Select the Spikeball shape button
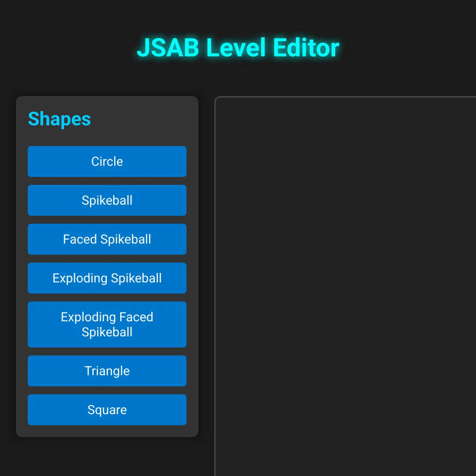The image size is (476, 476). (x=107, y=200)
